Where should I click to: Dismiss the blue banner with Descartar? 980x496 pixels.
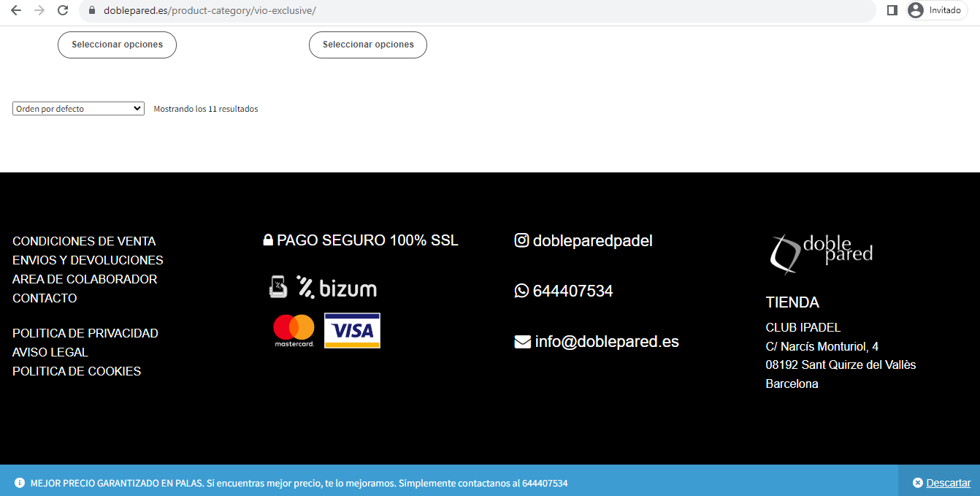point(942,483)
